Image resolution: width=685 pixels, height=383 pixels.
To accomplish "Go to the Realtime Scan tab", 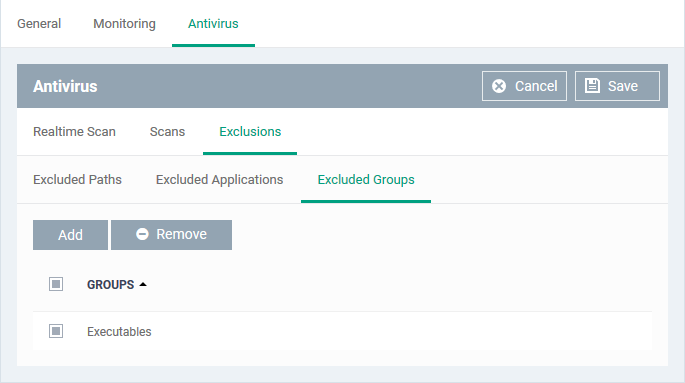I will pos(74,131).
